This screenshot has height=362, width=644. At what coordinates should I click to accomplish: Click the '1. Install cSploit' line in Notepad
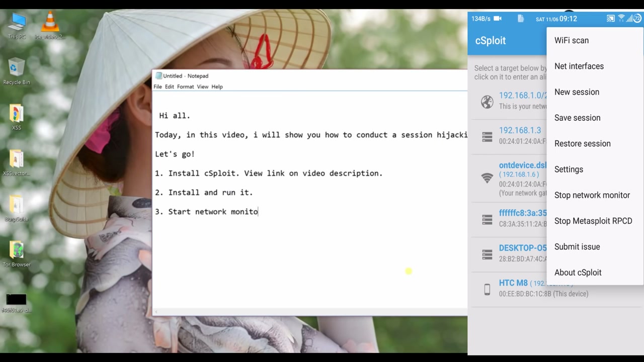(269, 173)
